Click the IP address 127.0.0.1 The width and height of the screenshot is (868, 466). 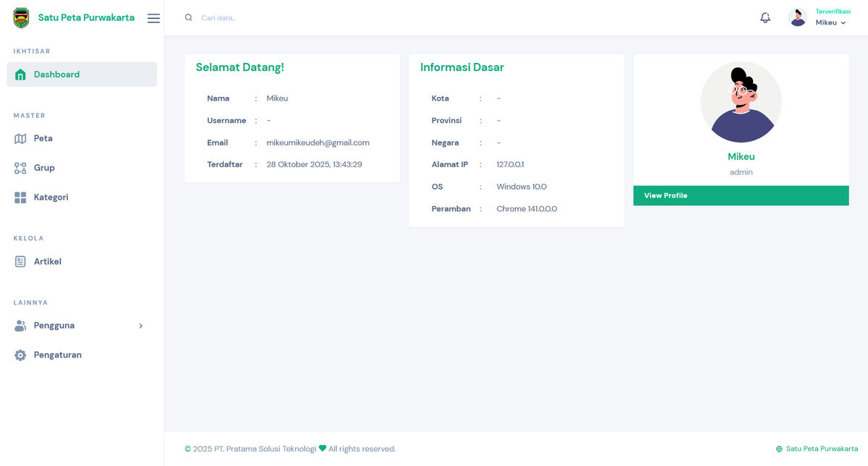point(510,164)
